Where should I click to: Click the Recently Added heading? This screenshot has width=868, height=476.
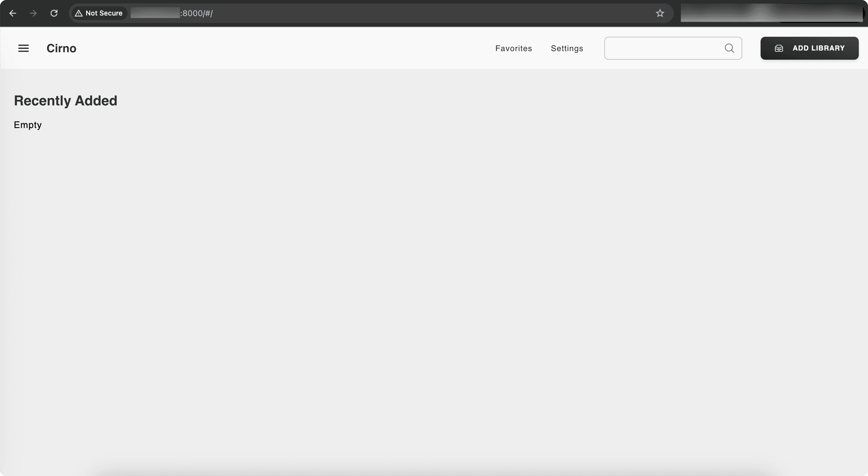65,100
